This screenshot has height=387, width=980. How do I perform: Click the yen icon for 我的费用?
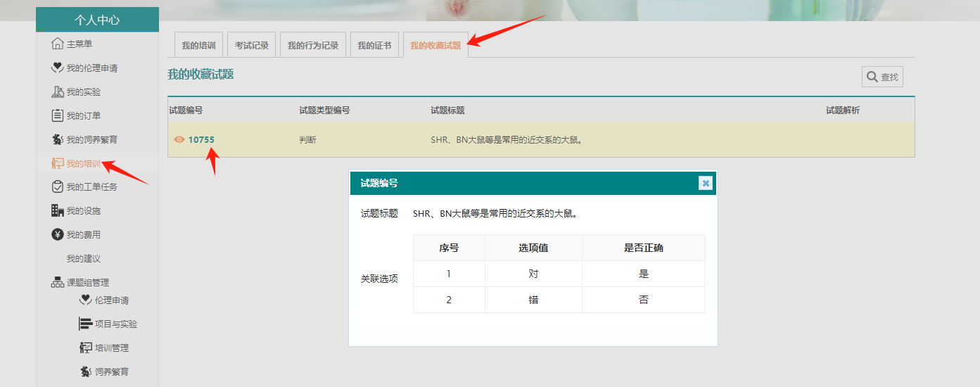pos(58,234)
